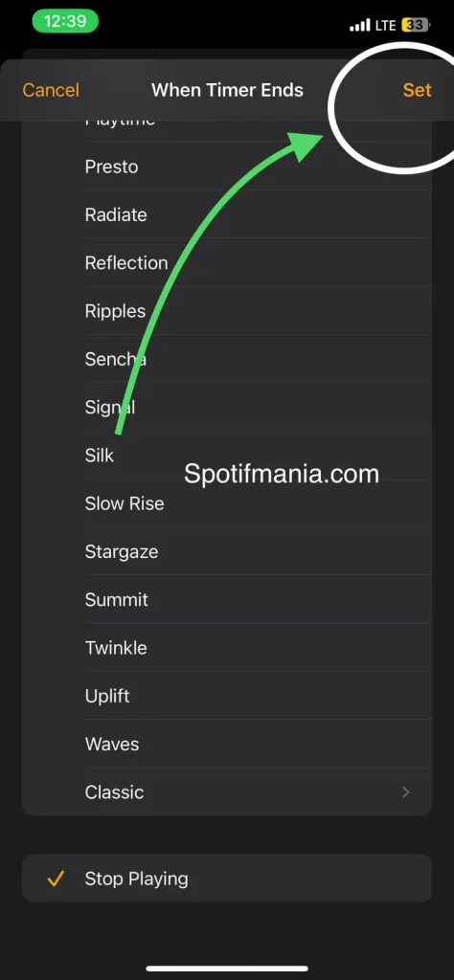Tap the Set button
The width and height of the screenshot is (454, 980).
pyautogui.click(x=417, y=90)
